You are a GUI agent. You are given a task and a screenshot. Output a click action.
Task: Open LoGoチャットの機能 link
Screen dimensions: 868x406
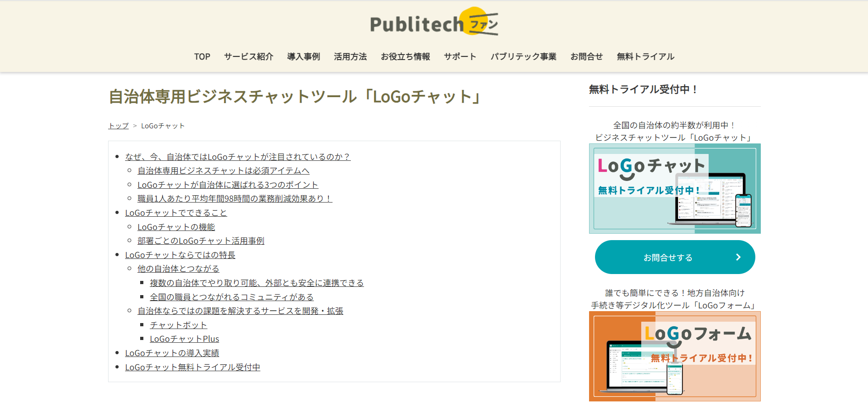coord(176,227)
